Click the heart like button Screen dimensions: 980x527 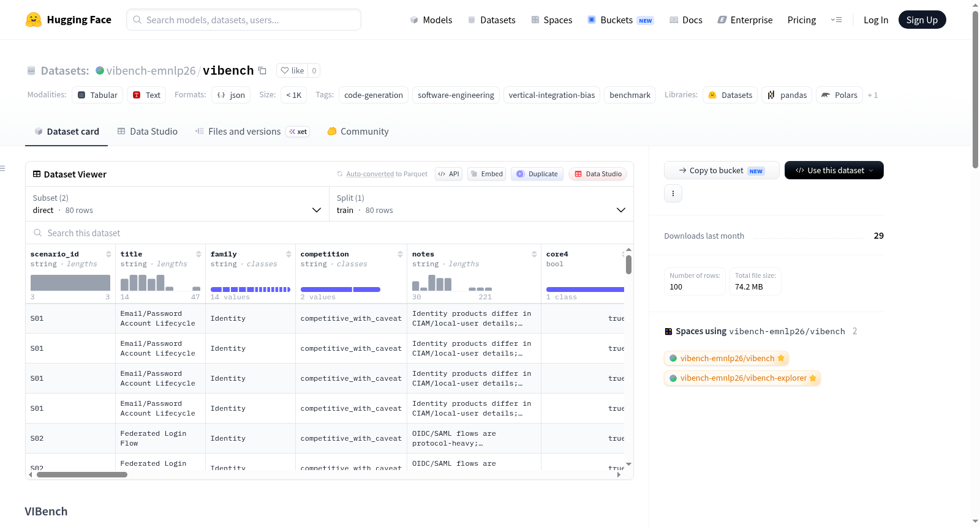(x=292, y=70)
